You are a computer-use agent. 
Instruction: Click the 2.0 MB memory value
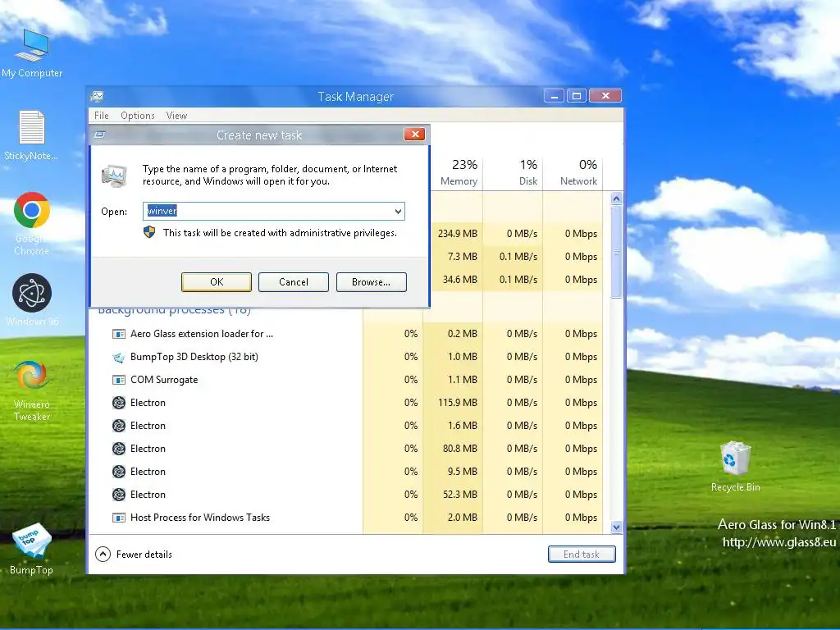point(463,518)
